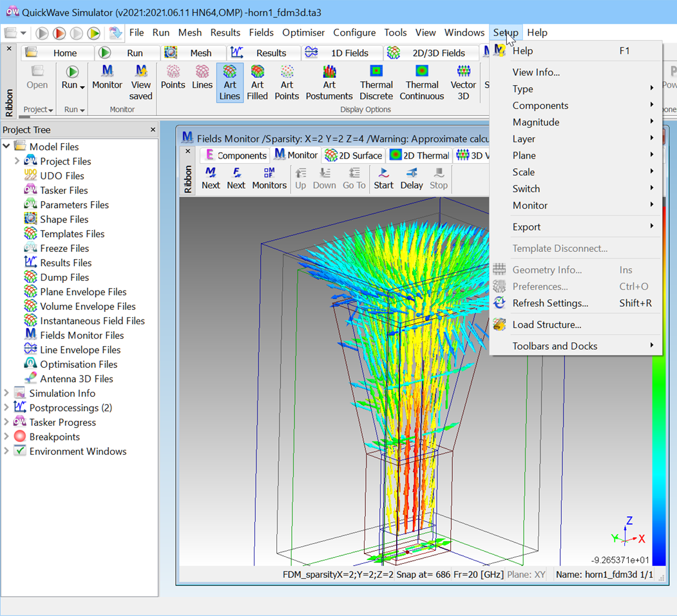Click the Open project icon
677x616 pixels.
click(37, 77)
